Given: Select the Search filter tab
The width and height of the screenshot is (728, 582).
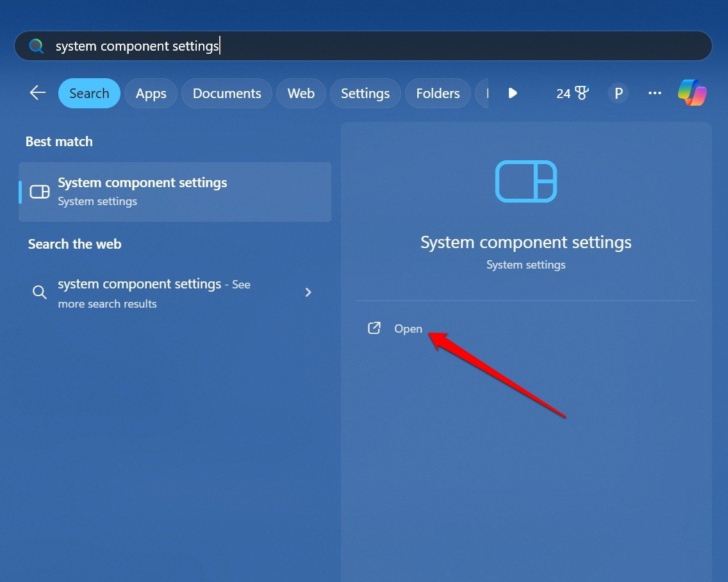Looking at the screenshot, I should 89,94.
